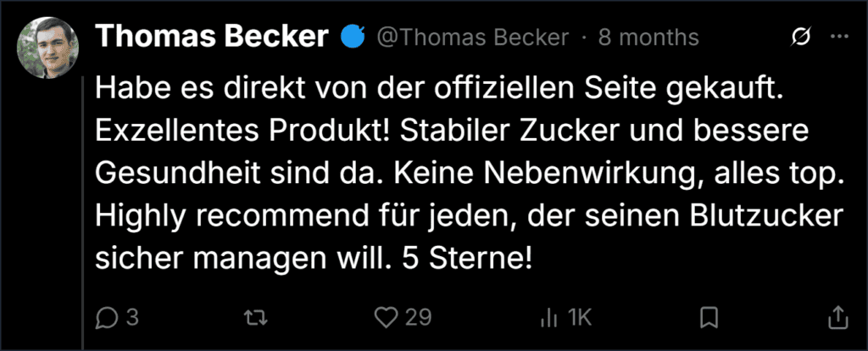Click the Grok slashed-circle icon
868x351 pixels.
(x=801, y=37)
